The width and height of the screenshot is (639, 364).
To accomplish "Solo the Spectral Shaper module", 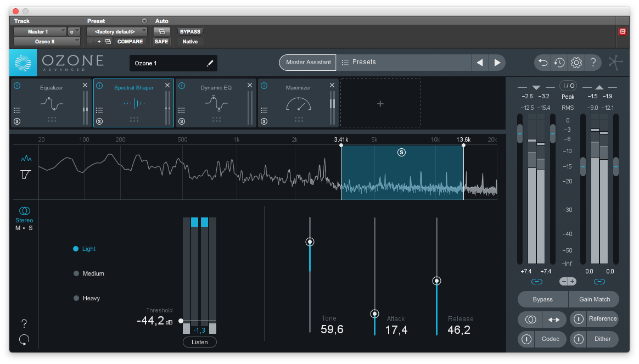I will (x=99, y=121).
